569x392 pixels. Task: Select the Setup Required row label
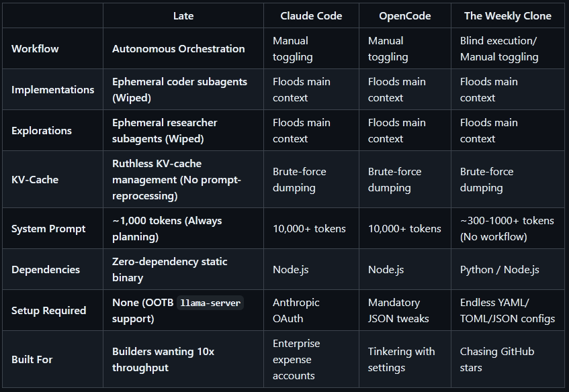coord(48,310)
